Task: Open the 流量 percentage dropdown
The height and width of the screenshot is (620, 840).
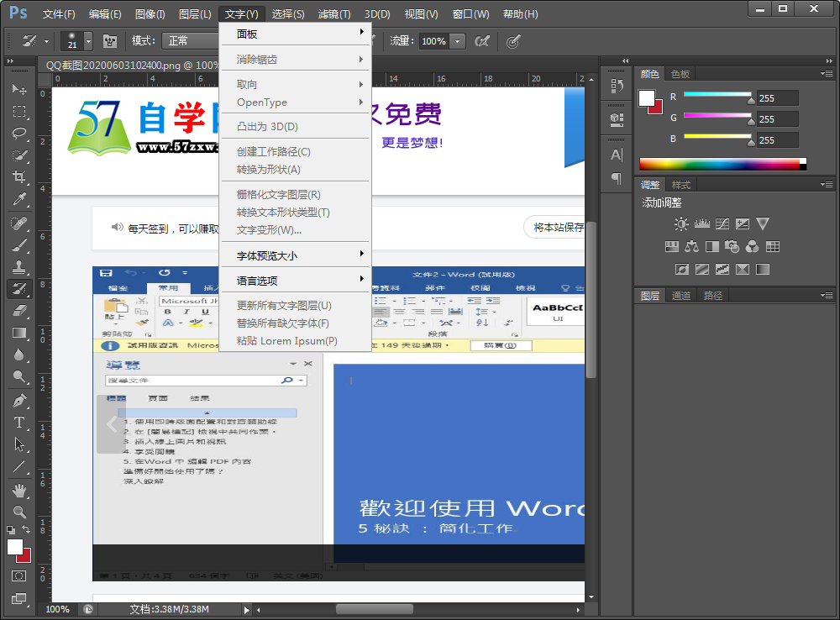Action: pos(458,40)
